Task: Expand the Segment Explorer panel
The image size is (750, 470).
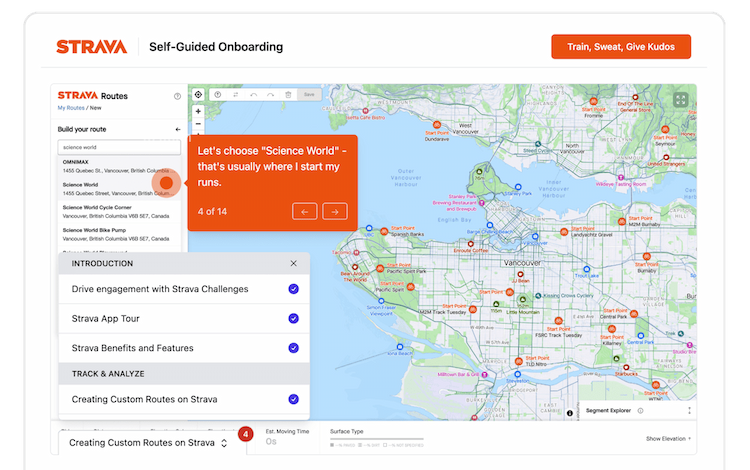Action: (x=689, y=411)
